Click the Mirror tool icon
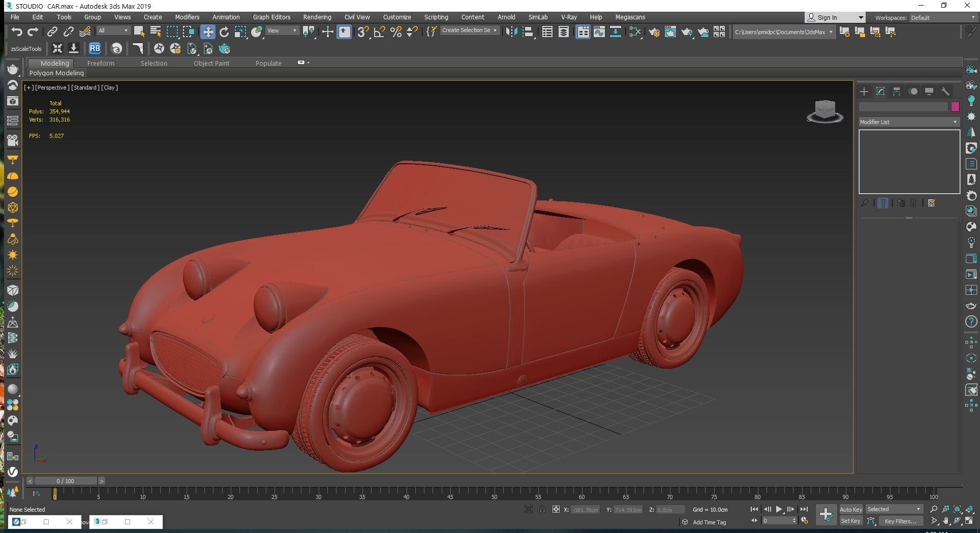The image size is (980, 533). point(511,32)
